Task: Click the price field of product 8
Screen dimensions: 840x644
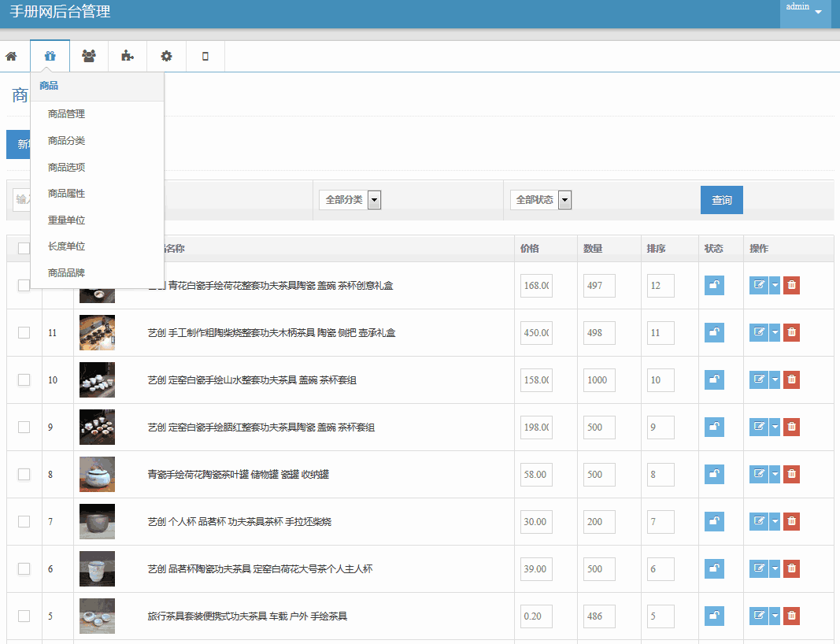Action: click(x=536, y=474)
